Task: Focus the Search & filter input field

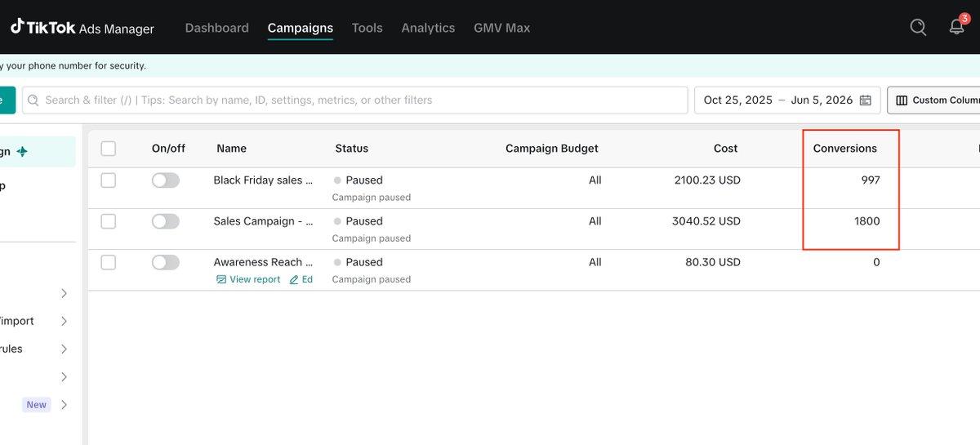Action: tap(355, 100)
